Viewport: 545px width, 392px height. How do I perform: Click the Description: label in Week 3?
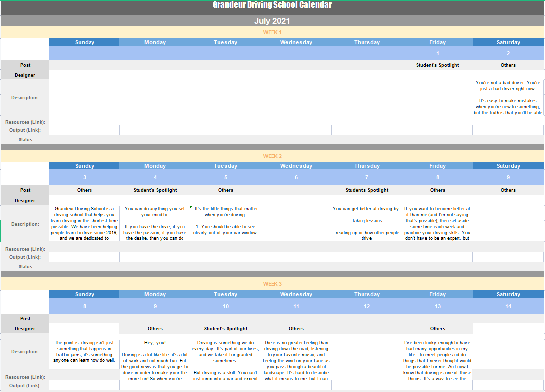tap(25, 352)
